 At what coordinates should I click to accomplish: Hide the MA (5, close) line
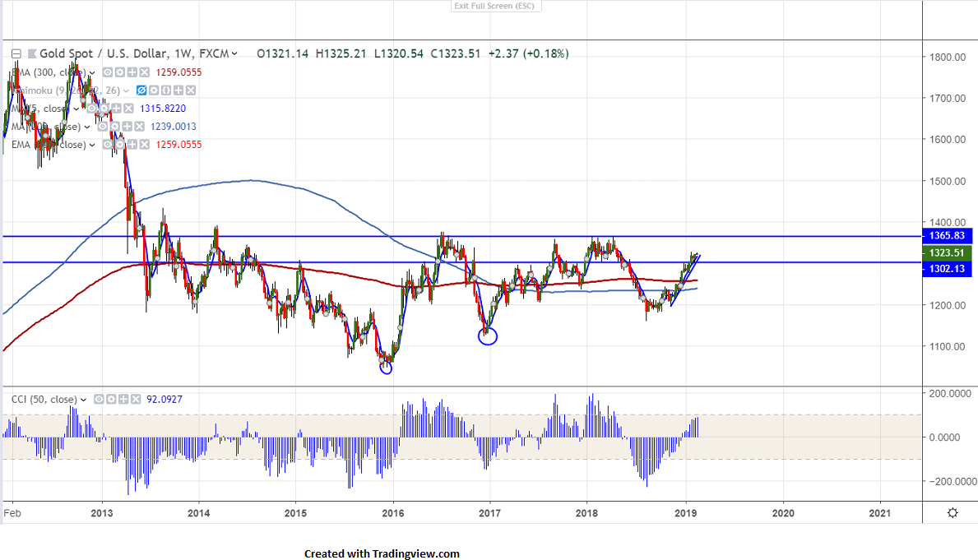91,109
